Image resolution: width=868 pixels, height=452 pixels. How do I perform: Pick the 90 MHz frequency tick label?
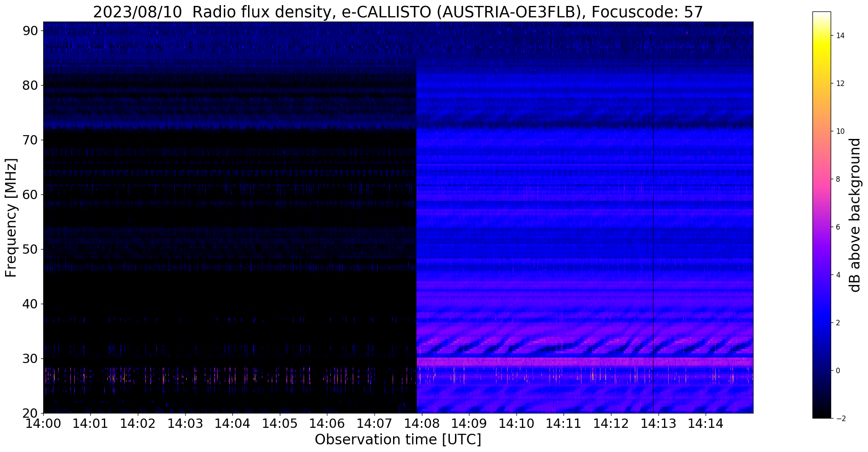(30, 31)
